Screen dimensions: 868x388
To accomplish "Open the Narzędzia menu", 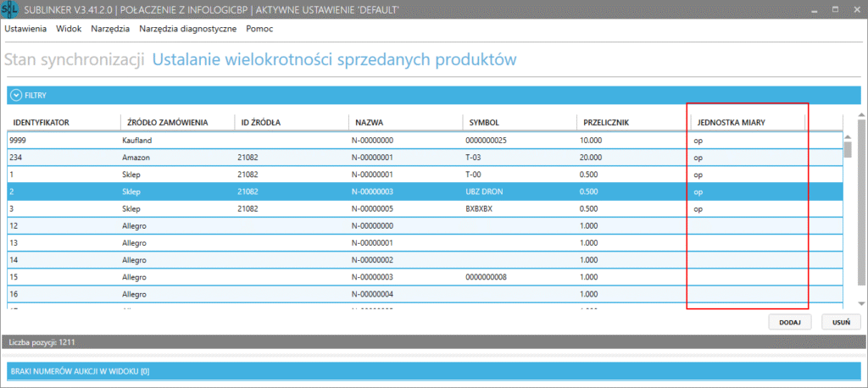I will (x=110, y=28).
